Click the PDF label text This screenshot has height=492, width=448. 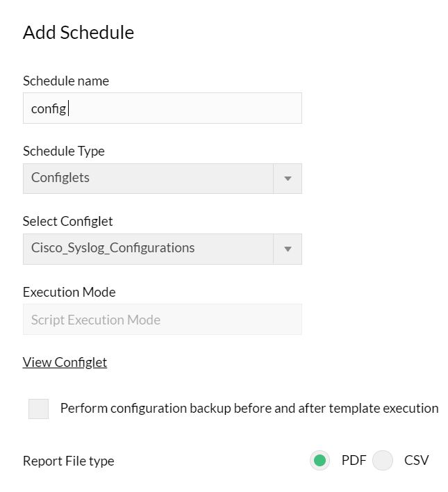[x=354, y=460]
